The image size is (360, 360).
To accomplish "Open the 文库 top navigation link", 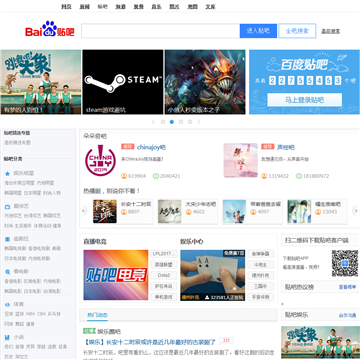I will (x=210, y=6).
